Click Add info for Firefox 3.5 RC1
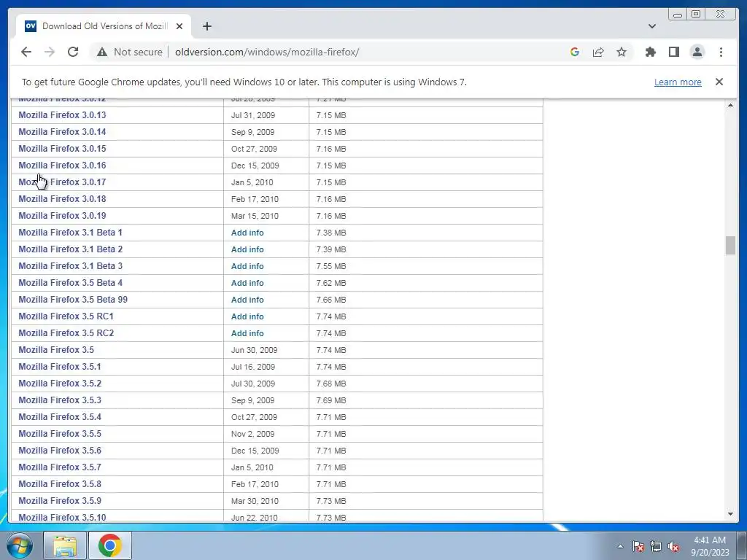747x560 pixels. pos(247,316)
